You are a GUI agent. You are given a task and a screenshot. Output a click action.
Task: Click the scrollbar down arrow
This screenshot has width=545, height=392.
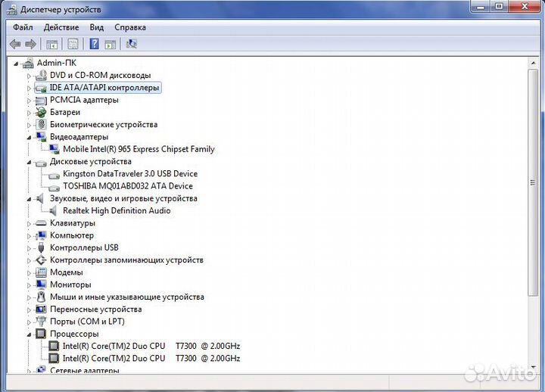[533, 367]
